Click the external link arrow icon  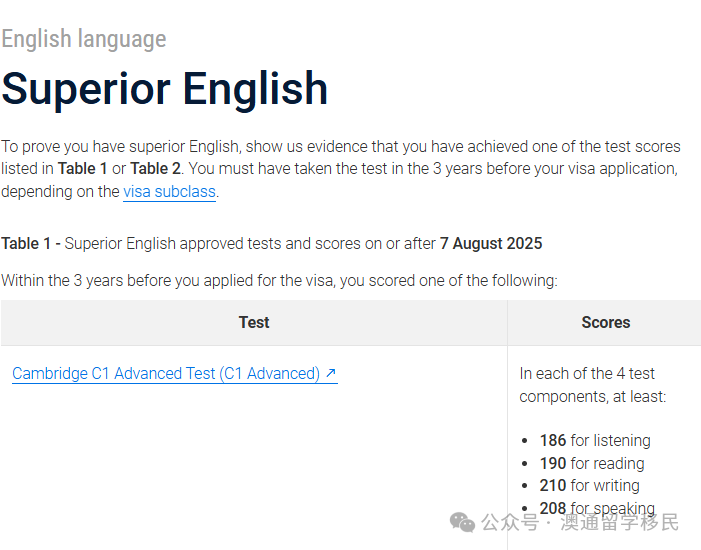[x=331, y=372]
